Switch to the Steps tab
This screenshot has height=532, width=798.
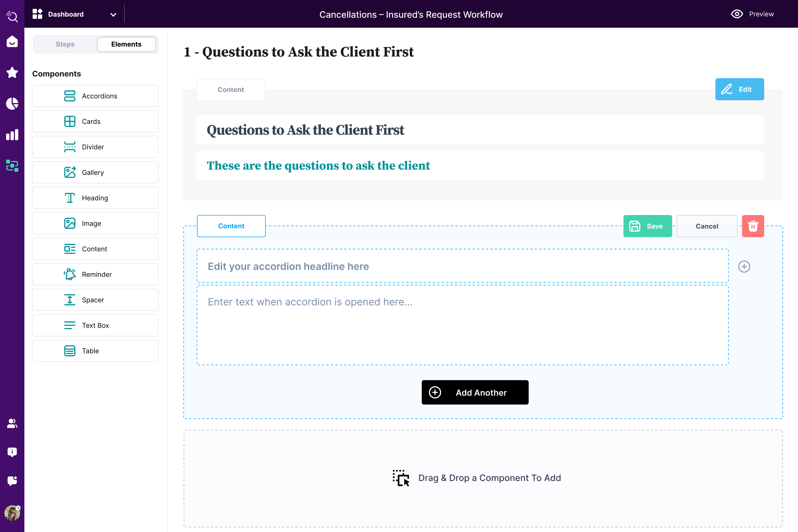[x=65, y=45]
